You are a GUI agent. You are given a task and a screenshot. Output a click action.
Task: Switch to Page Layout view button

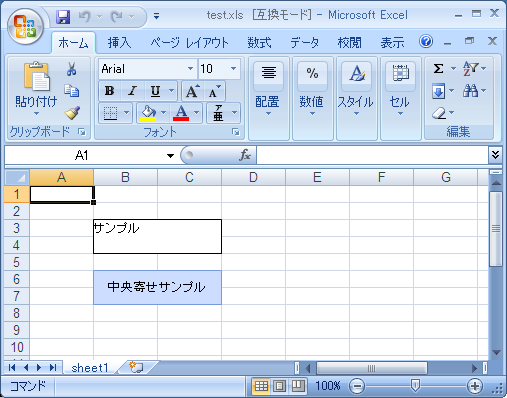pyautogui.click(x=279, y=386)
